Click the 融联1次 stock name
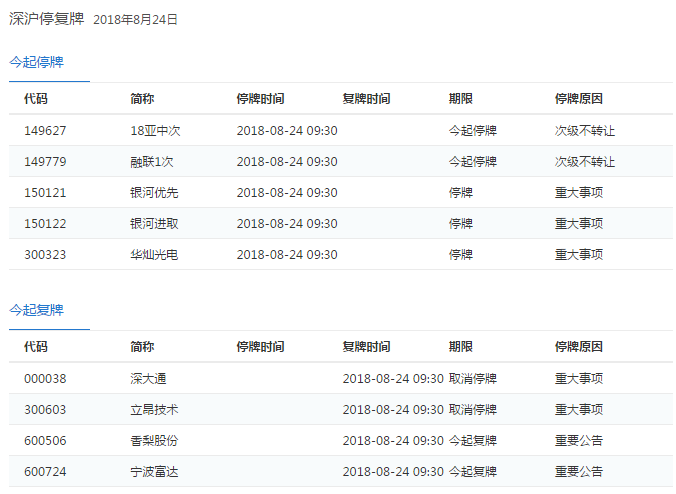Viewport: 676px width, 494px height. pos(152,162)
